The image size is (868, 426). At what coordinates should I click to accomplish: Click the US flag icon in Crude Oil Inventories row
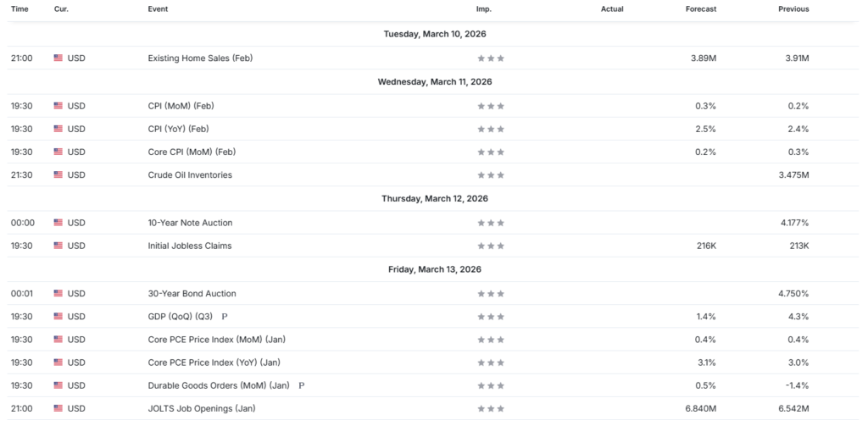click(58, 175)
